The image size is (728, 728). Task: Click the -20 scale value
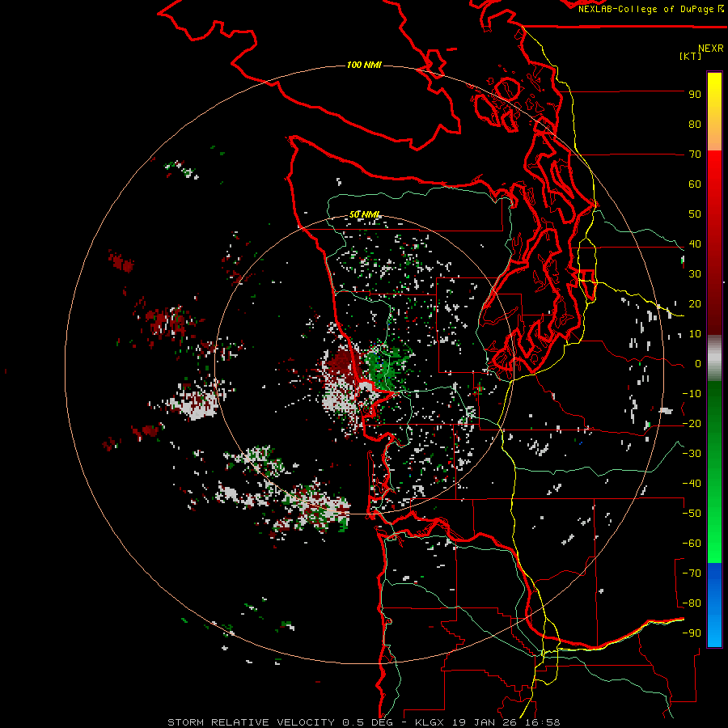coord(692,424)
